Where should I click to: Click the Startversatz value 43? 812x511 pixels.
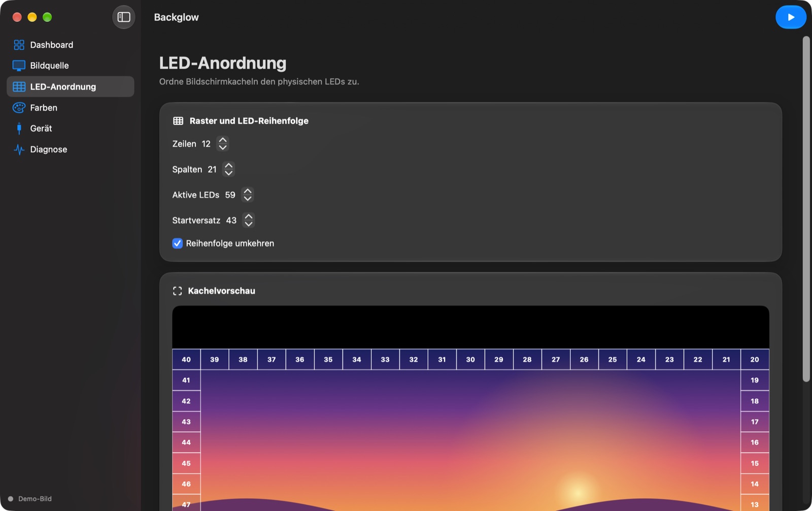(231, 220)
